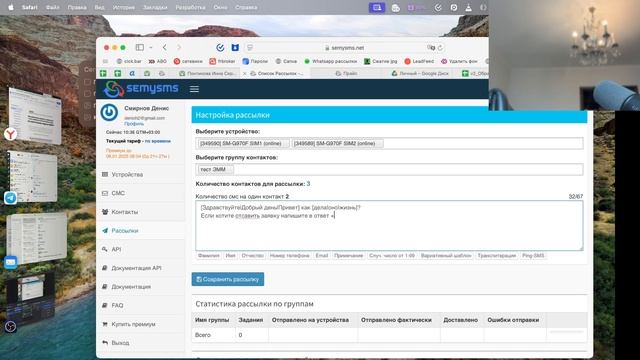Click the Устройства sidebar icon
Screen dimensions: 640x360
click(x=105, y=174)
